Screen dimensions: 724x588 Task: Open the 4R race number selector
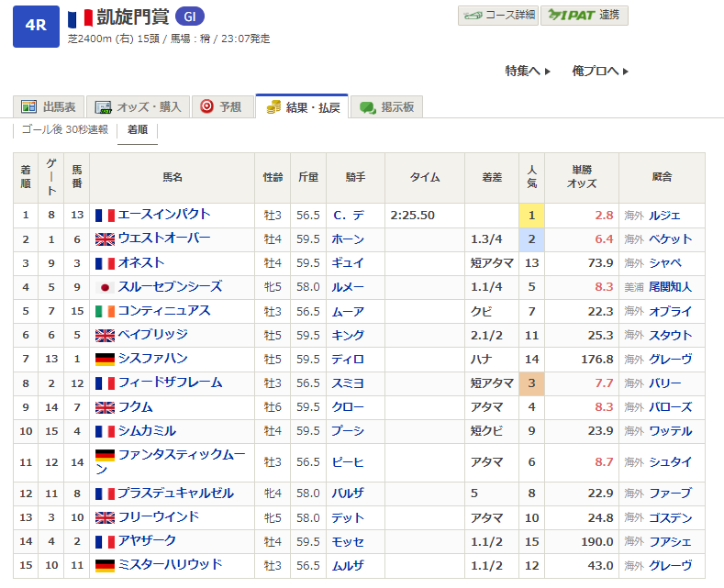point(36,25)
